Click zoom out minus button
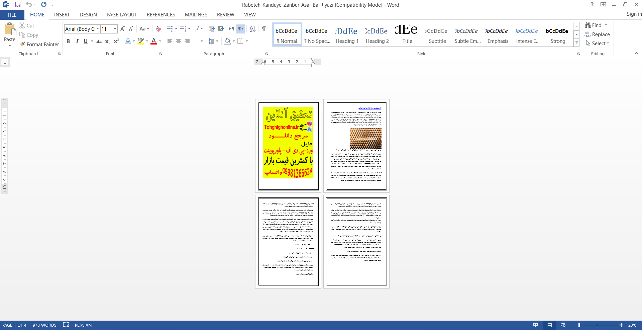Image resolution: width=644 pixels, height=330 pixels. coord(573,325)
